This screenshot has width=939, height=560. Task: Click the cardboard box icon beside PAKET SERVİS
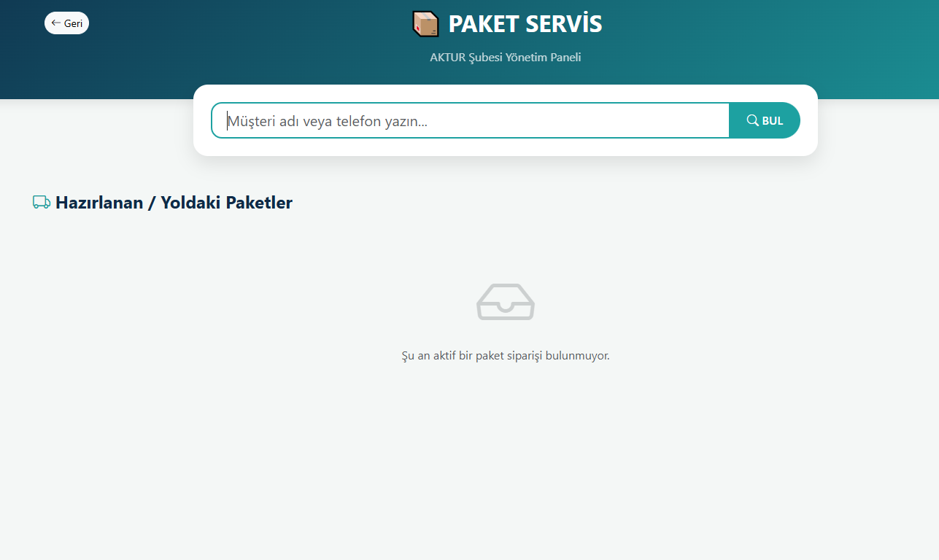coord(425,23)
